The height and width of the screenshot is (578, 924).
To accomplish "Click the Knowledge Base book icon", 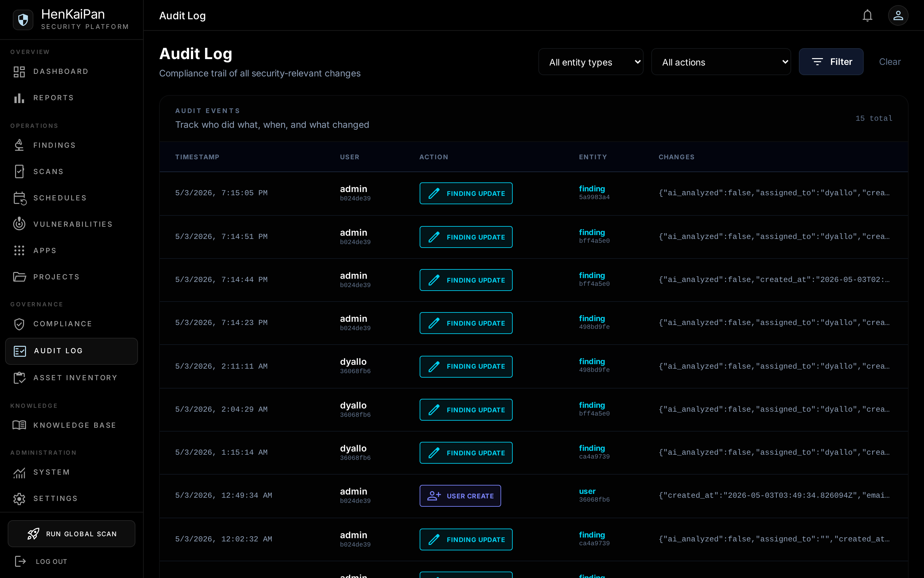I will click(x=19, y=425).
